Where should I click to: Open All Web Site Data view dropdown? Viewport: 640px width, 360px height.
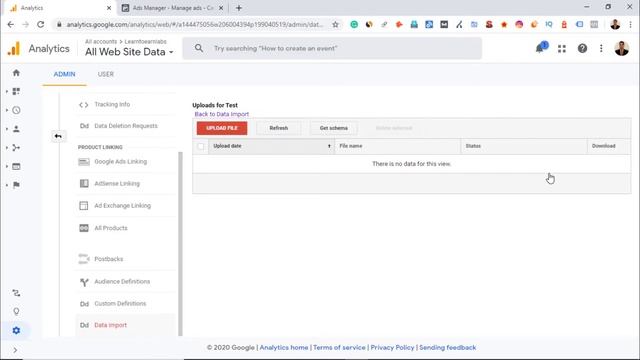pos(129,52)
